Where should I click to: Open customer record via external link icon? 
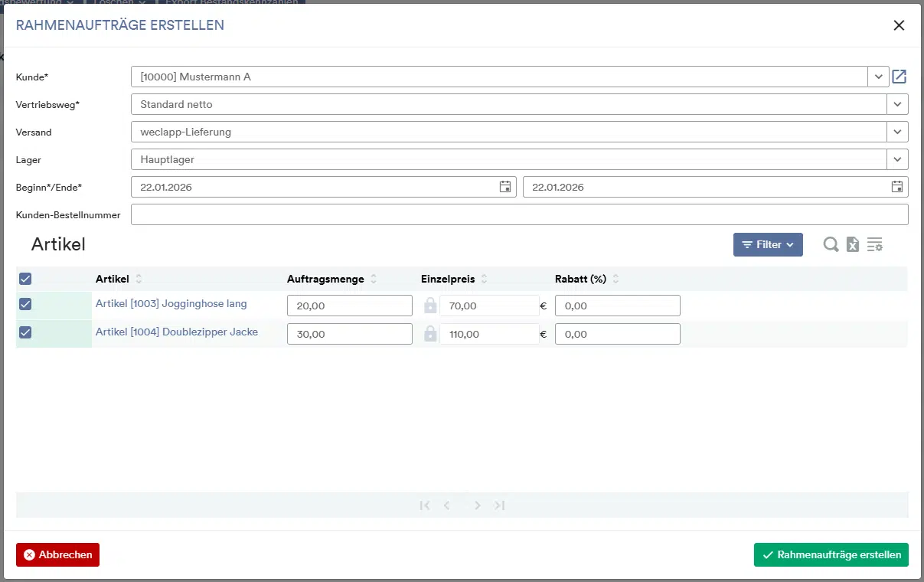pos(900,77)
